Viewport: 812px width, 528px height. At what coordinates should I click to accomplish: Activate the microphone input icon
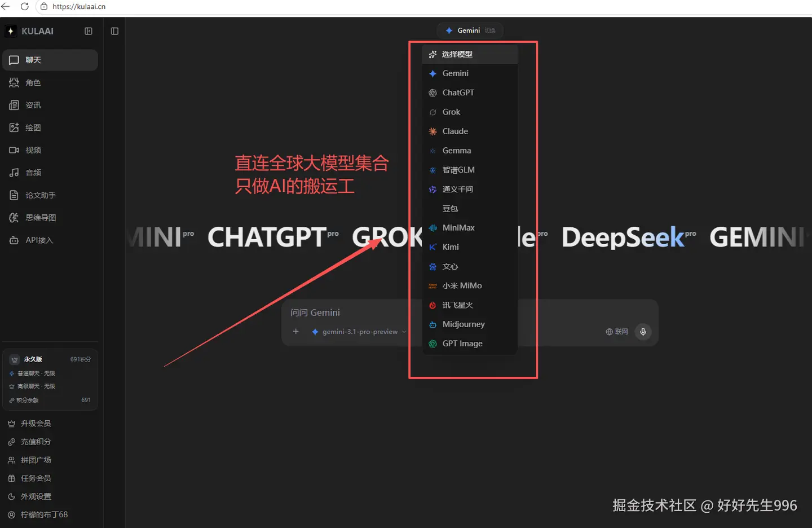pos(643,332)
